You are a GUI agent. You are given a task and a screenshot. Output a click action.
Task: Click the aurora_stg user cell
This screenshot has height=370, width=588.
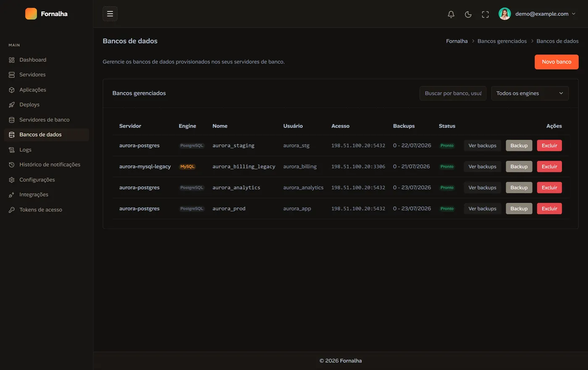click(296, 145)
